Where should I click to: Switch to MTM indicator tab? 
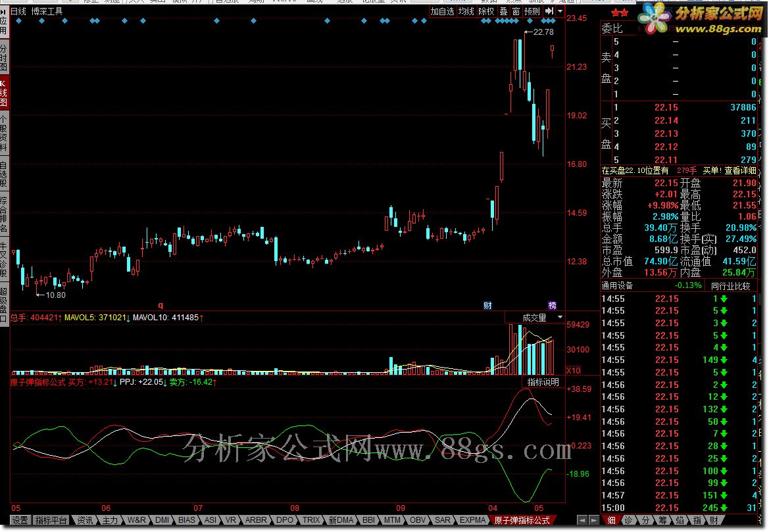pyautogui.click(x=392, y=520)
